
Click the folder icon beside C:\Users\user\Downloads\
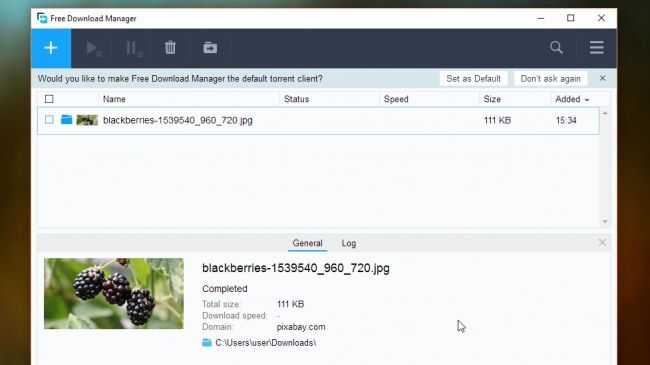click(x=206, y=343)
